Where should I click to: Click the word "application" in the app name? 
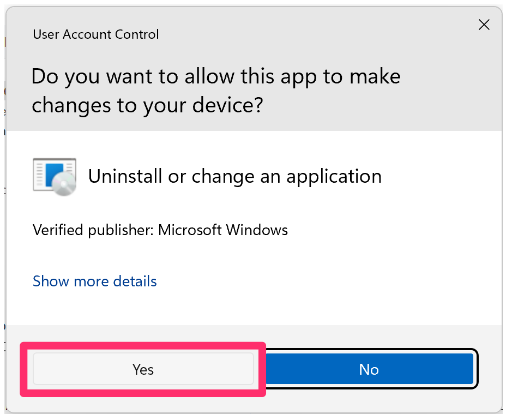point(334,176)
